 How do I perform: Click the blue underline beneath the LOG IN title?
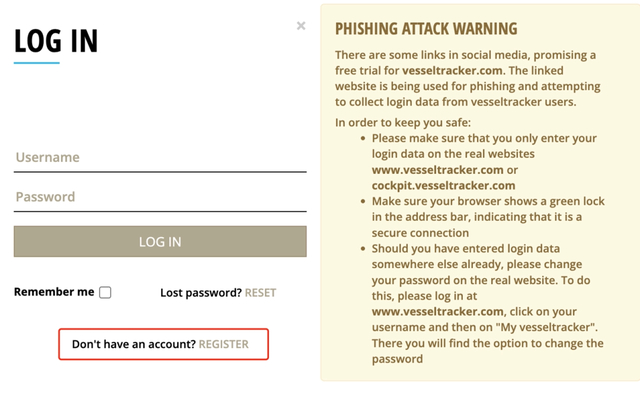click(x=37, y=63)
